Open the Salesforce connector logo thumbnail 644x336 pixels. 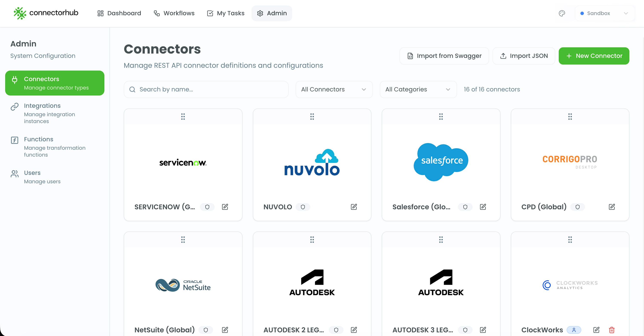click(x=441, y=162)
